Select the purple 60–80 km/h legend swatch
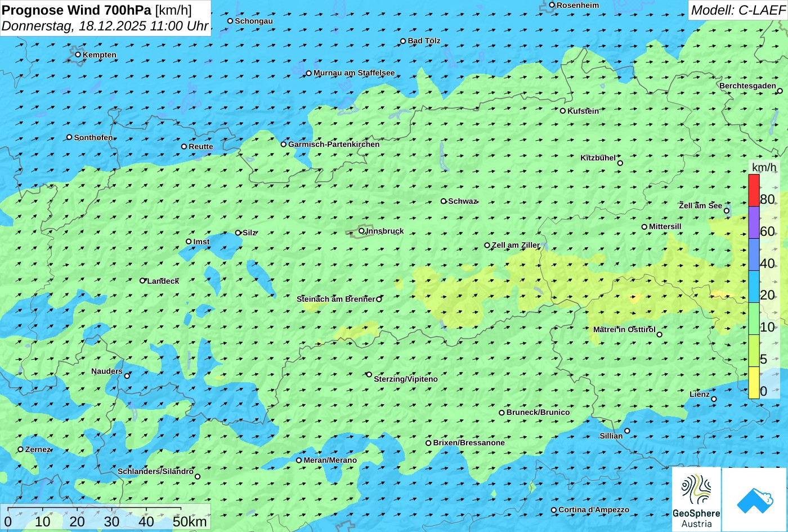Image resolution: width=788 pixels, height=532 pixels. coord(754,222)
